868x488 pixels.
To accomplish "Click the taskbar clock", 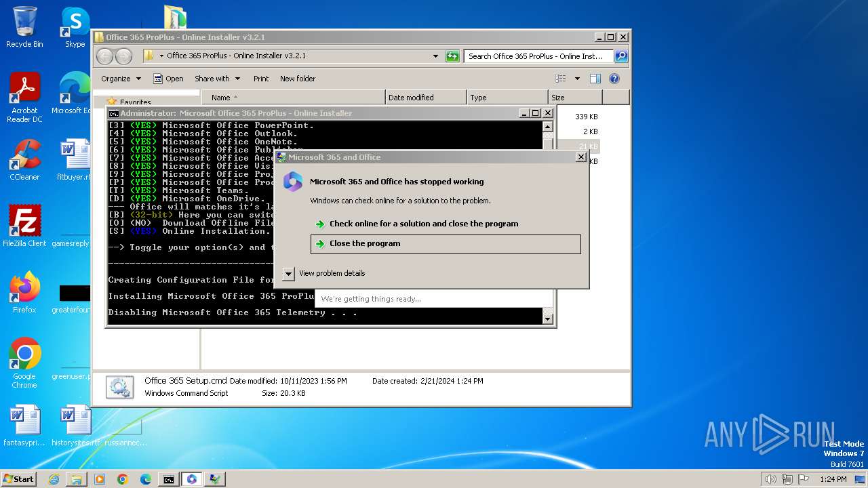I will click(x=833, y=479).
